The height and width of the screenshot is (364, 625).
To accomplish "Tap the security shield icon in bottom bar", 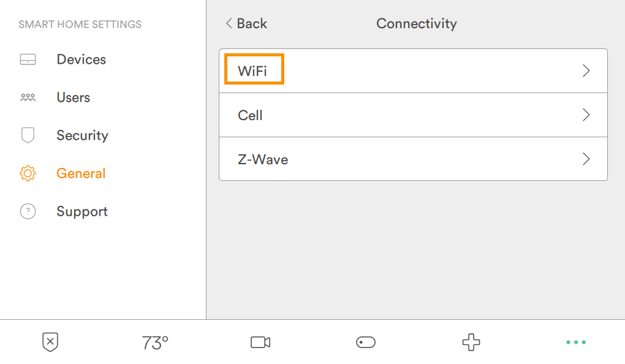I will 50,342.
